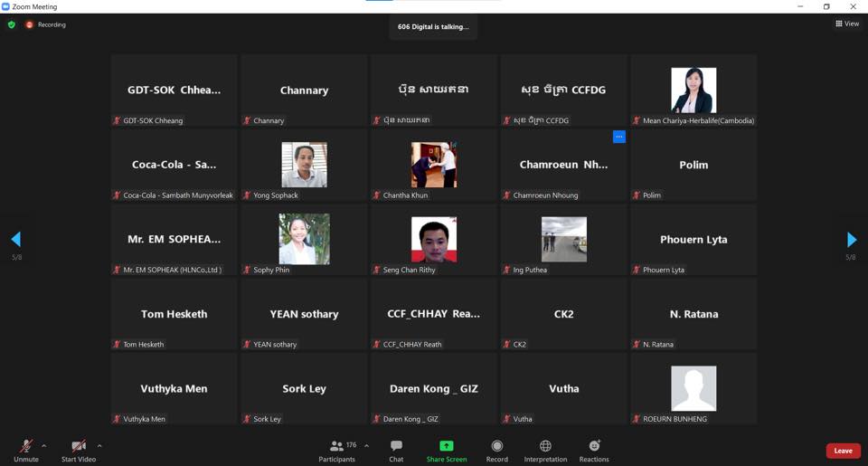Expand audio options arrow beside Unmute
Viewport: 868px width, 466px height.
44,446
